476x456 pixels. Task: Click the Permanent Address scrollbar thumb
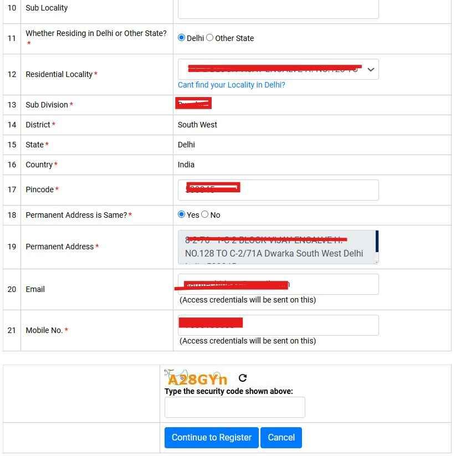click(x=377, y=241)
